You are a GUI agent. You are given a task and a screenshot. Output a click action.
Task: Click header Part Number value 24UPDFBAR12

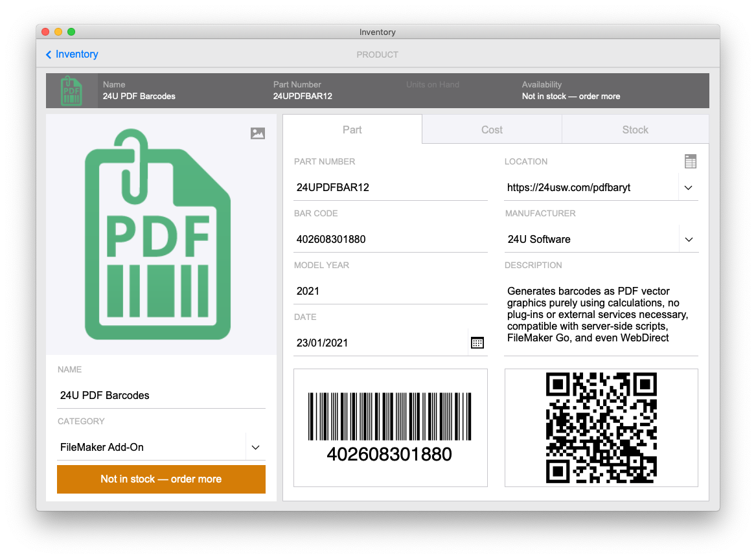click(303, 97)
